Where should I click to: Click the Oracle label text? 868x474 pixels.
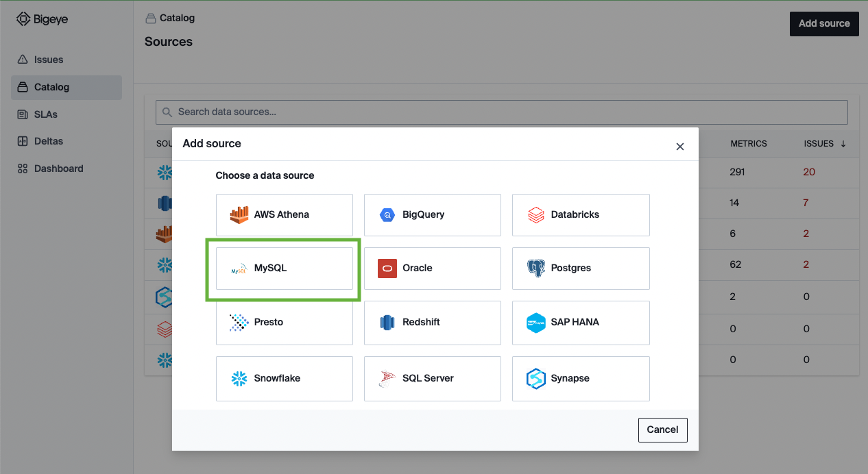418,268
